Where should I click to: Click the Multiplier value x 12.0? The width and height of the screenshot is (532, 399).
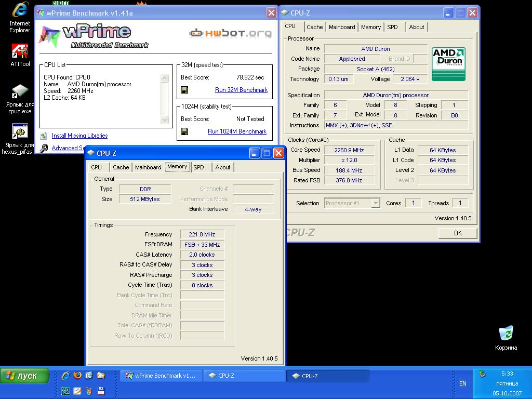click(x=349, y=160)
